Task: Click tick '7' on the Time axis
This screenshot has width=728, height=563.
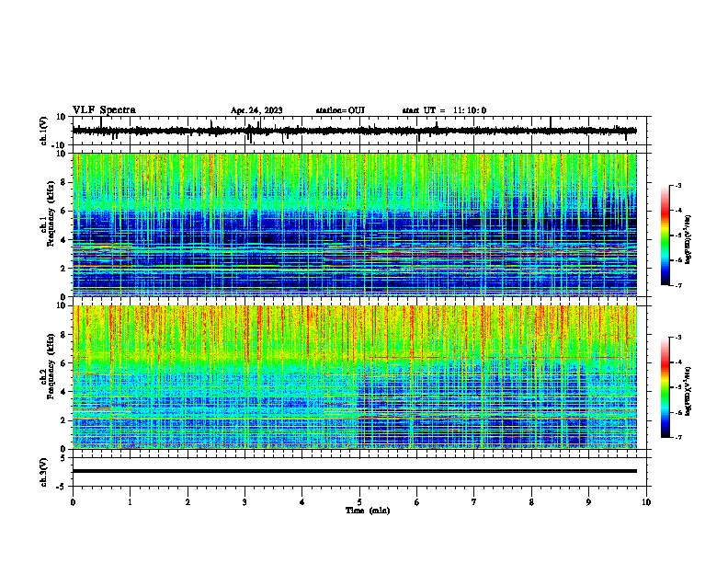Action: pyautogui.click(x=474, y=502)
